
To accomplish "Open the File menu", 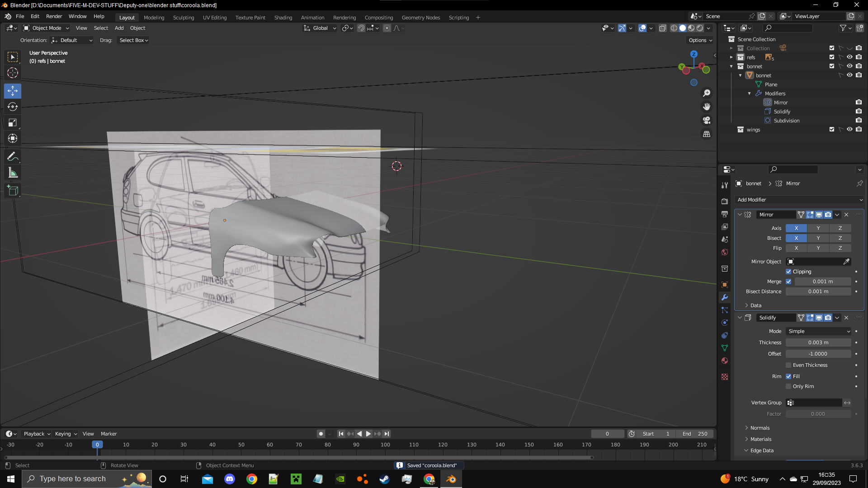I will point(20,16).
